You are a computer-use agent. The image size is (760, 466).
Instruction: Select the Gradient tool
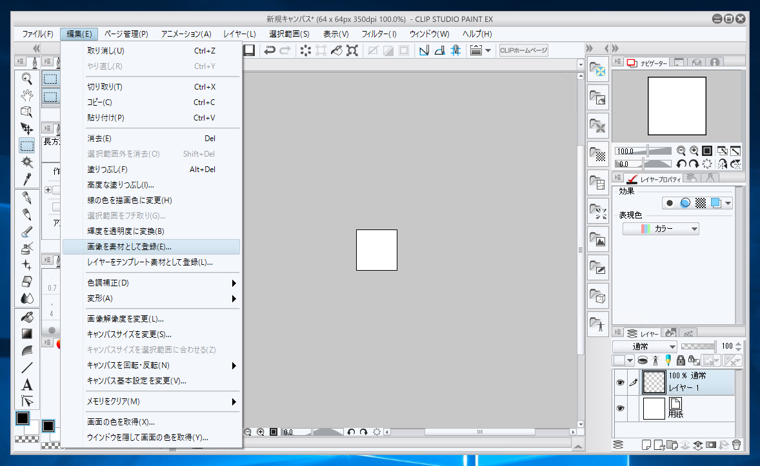click(x=27, y=334)
